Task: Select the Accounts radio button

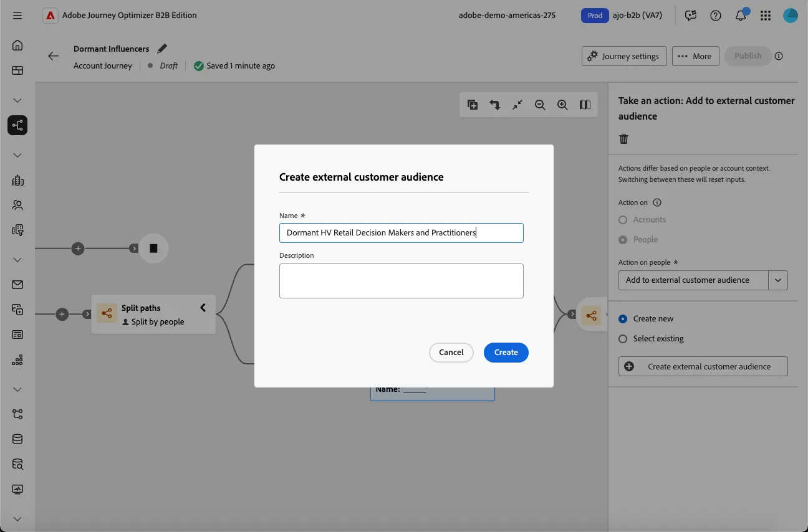Action: (x=623, y=220)
